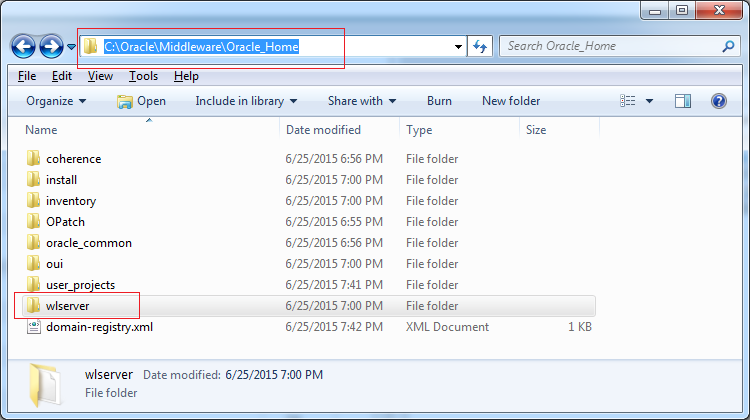
Task: Open the Tools menu
Action: [143, 76]
